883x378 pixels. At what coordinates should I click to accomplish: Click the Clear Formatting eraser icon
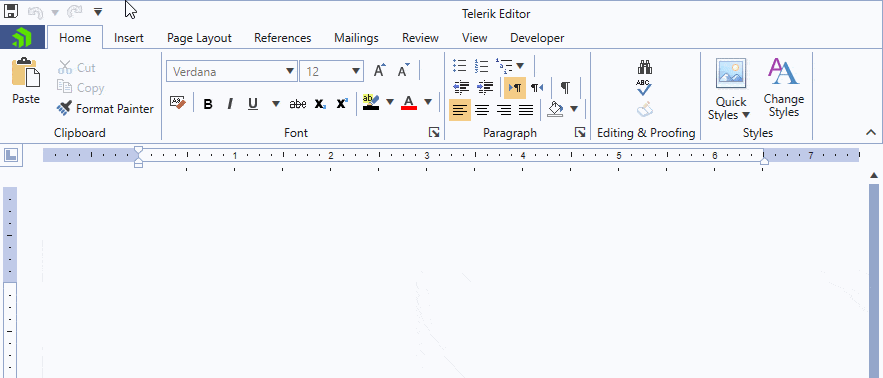click(x=178, y=103)
